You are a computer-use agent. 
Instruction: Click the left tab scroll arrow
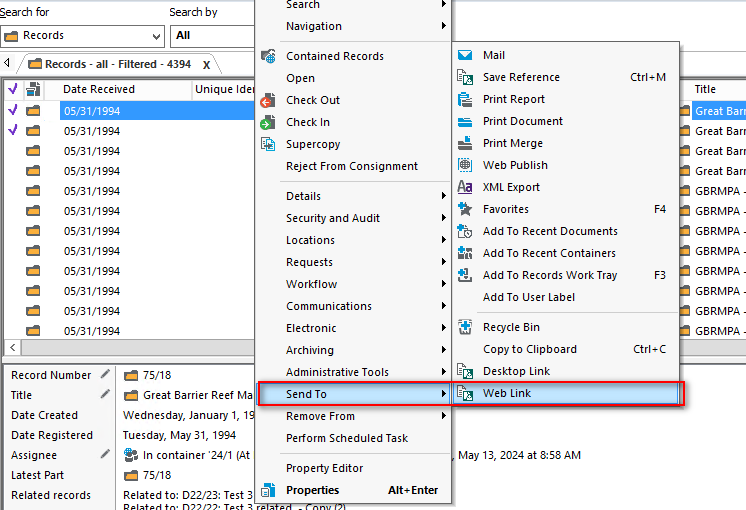(x=7, y=62)
